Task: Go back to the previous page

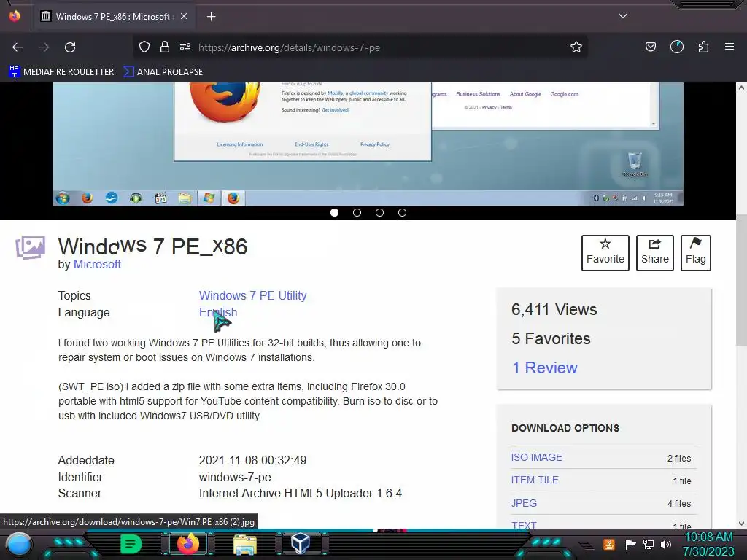Action: pyautogui.click(x=18, y=47)
